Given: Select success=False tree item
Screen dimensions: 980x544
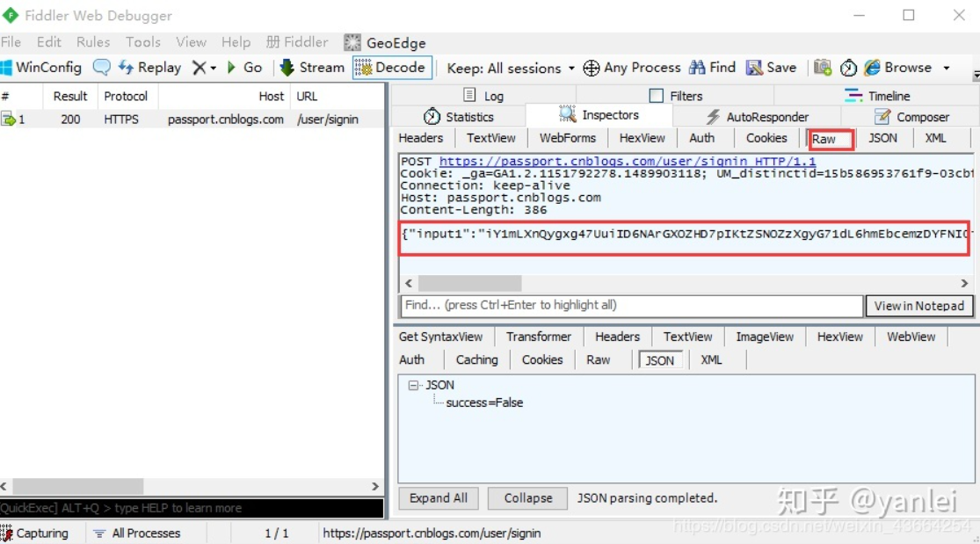Looking at the screenshot, I should 484,403.
